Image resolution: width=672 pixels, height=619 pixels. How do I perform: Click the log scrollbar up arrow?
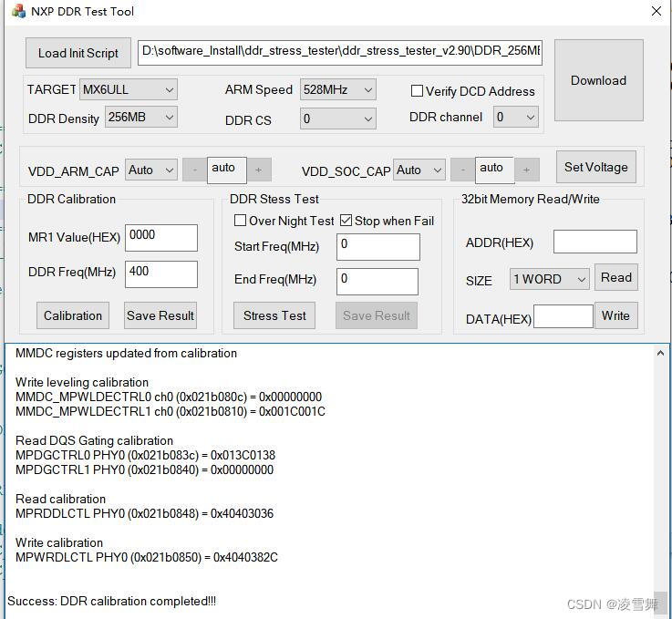pos(660,353)
